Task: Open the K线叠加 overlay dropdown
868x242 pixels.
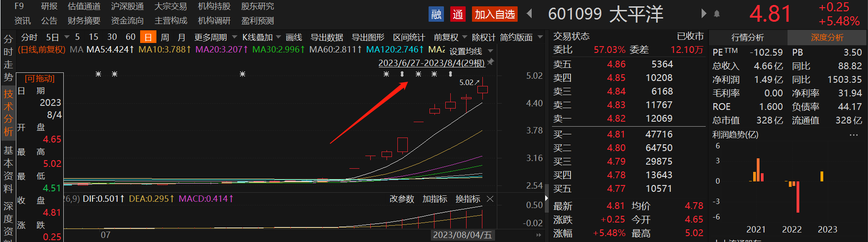Action: tap(262, 37)
